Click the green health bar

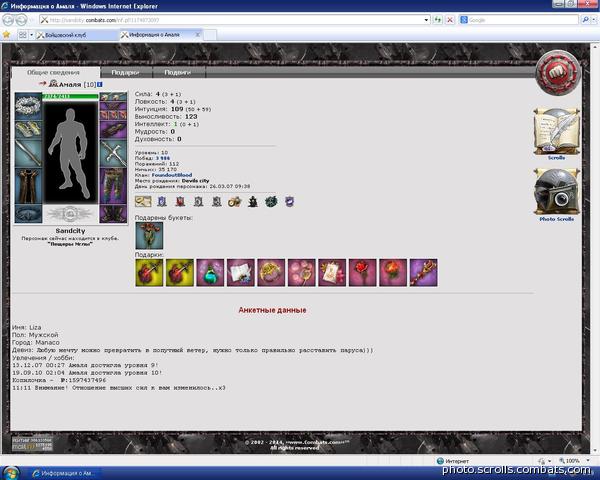point(70,96)
